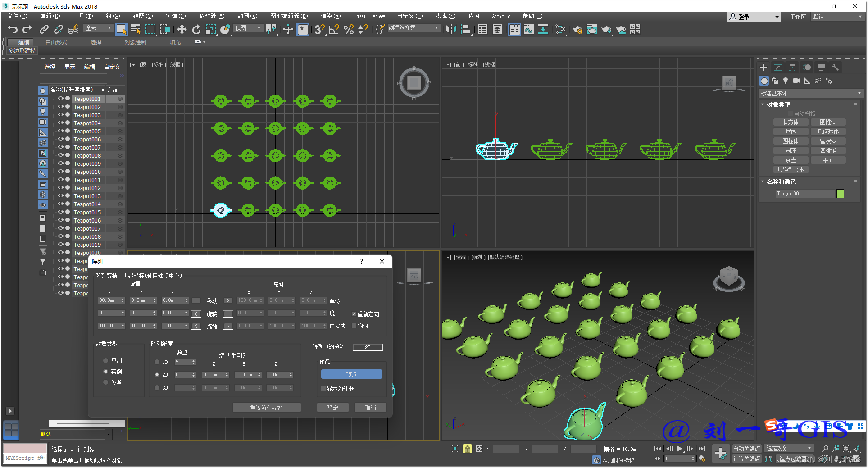Open the key filter Selected dropdown
868x468 pixels.
pyautogui.click(x=789, y=449)
